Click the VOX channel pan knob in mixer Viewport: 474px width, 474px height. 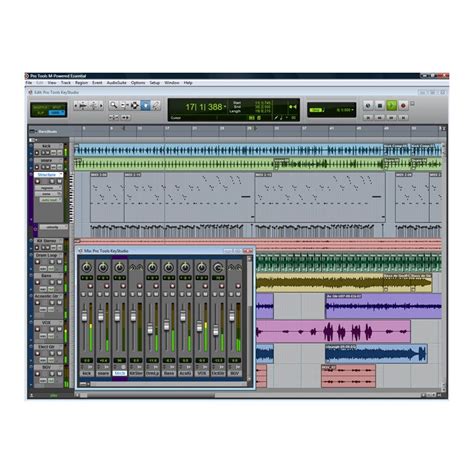coord(201,267)
